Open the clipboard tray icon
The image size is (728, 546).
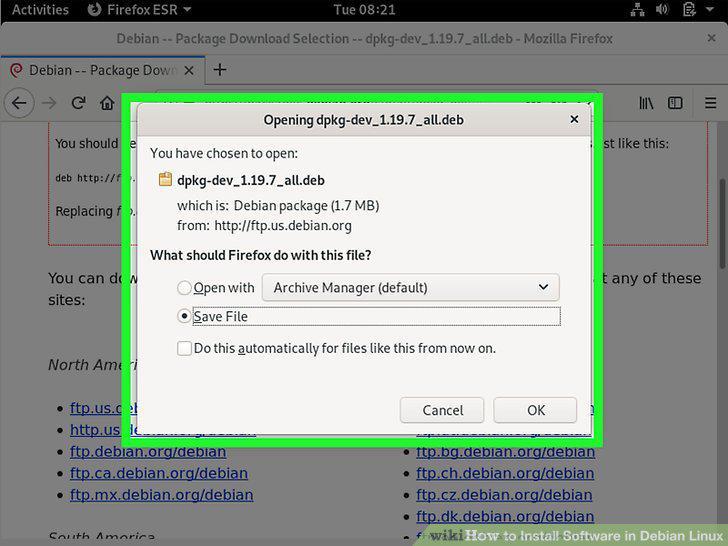tap(689, 9)
